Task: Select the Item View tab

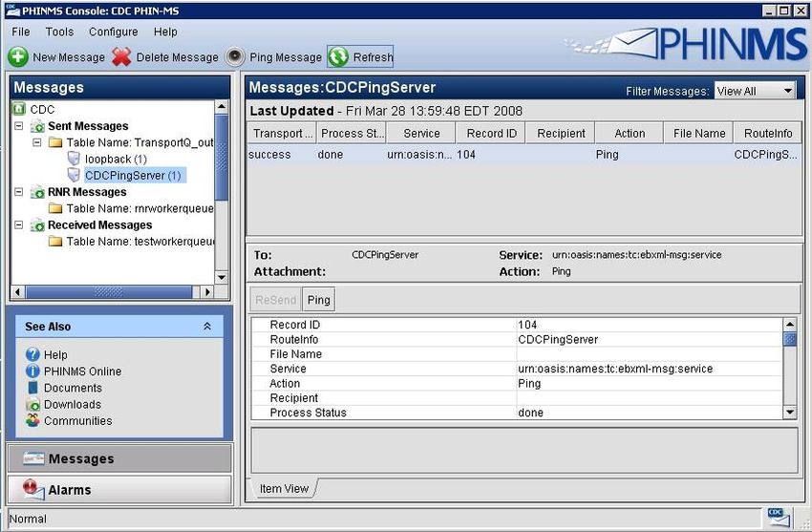Action: pos(284,488)
